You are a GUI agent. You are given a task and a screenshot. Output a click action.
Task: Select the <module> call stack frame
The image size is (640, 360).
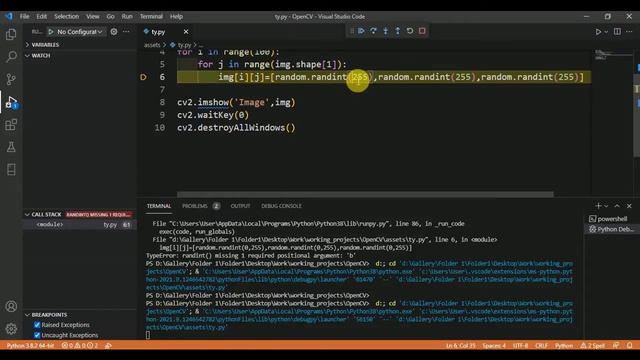tap(80, 224)
